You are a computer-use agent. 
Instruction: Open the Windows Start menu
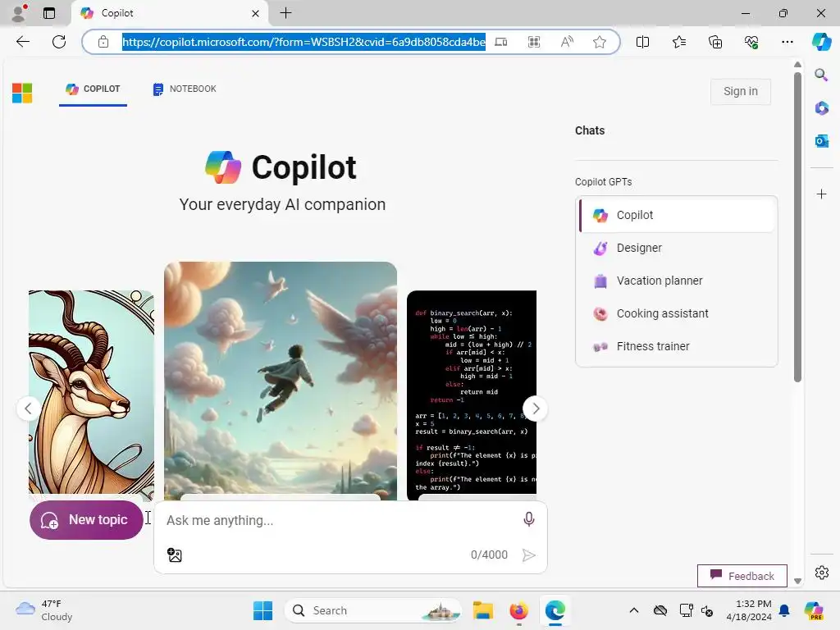pos(262,610)
